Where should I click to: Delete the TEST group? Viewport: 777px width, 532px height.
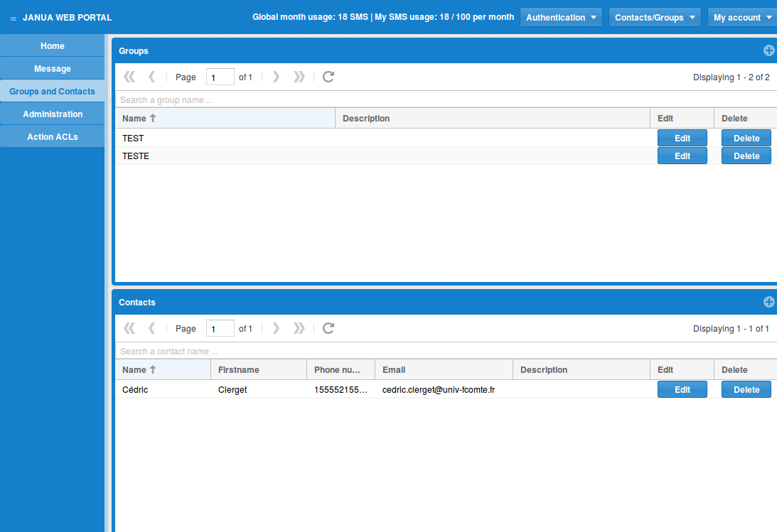746,138
